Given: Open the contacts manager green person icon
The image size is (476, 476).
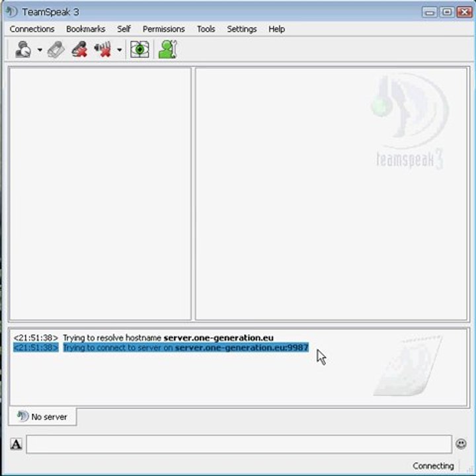Looking at the screenshot, I should 167,50.
